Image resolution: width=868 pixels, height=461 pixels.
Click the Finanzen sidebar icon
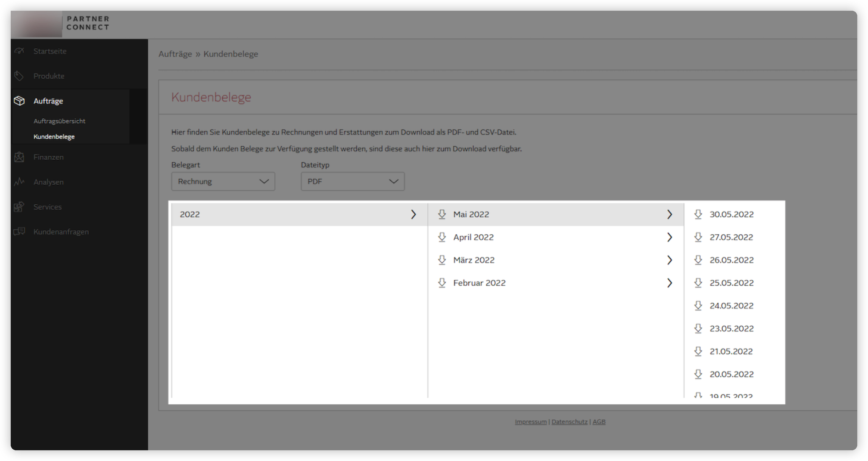point(19,157)
